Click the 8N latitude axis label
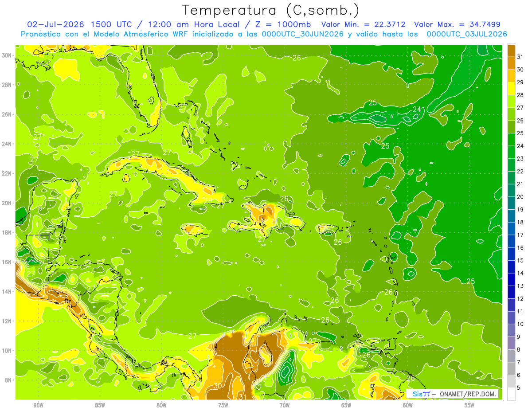The height and width of the screenshot is (411, 532). point(8,380)
